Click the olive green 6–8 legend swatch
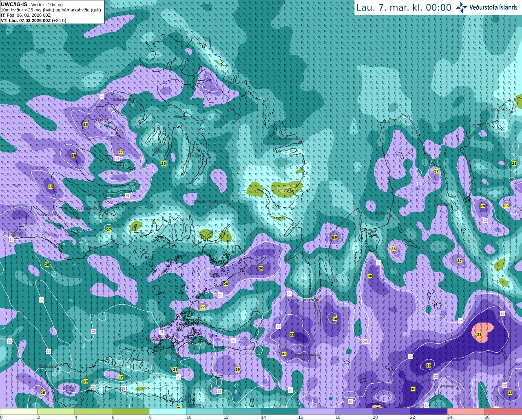The height and width of the screenshot is (420, 522). pyautogui.click(x=130, y=411)
